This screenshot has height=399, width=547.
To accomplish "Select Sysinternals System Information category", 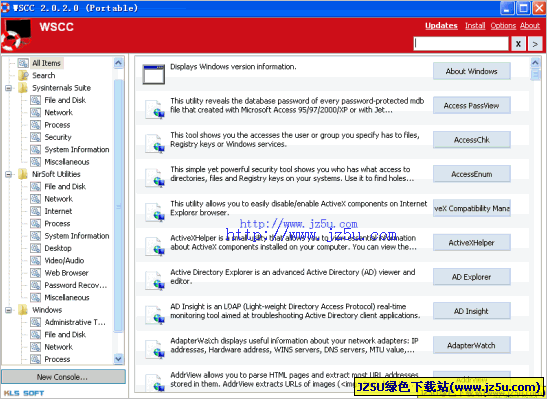I will pos(77,149).
